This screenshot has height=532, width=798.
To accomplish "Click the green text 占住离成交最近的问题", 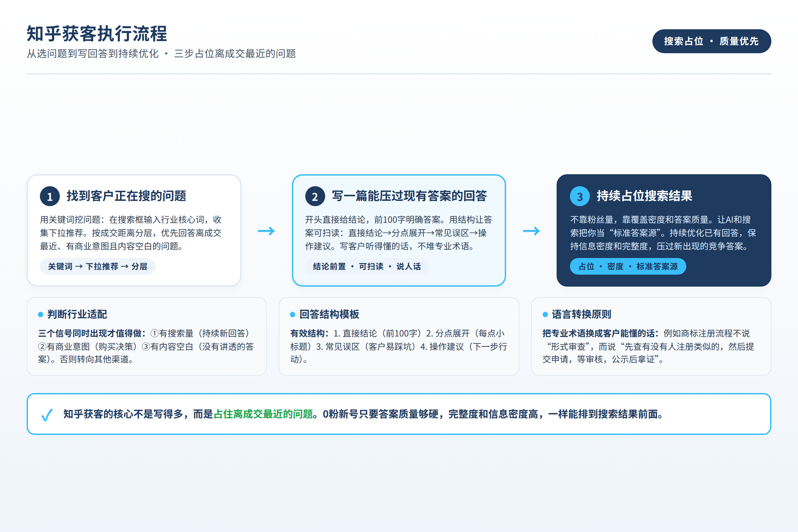I will [x=263, y=414].
